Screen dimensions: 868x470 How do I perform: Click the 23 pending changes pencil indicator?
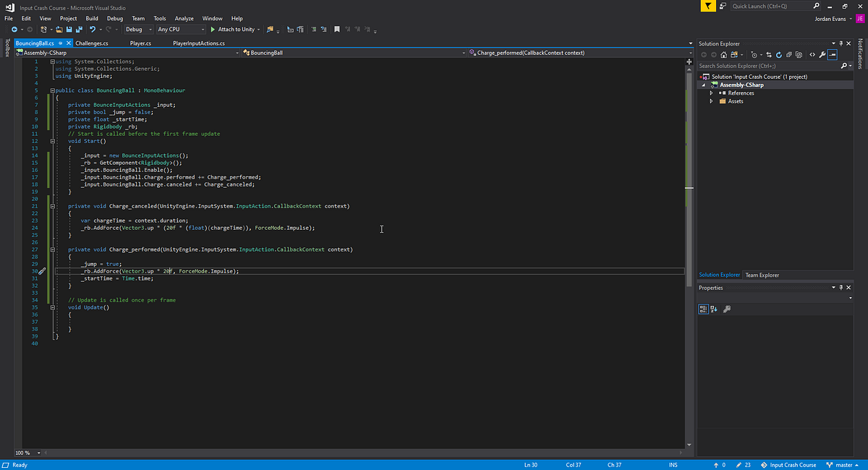click(x=744, y=465)
